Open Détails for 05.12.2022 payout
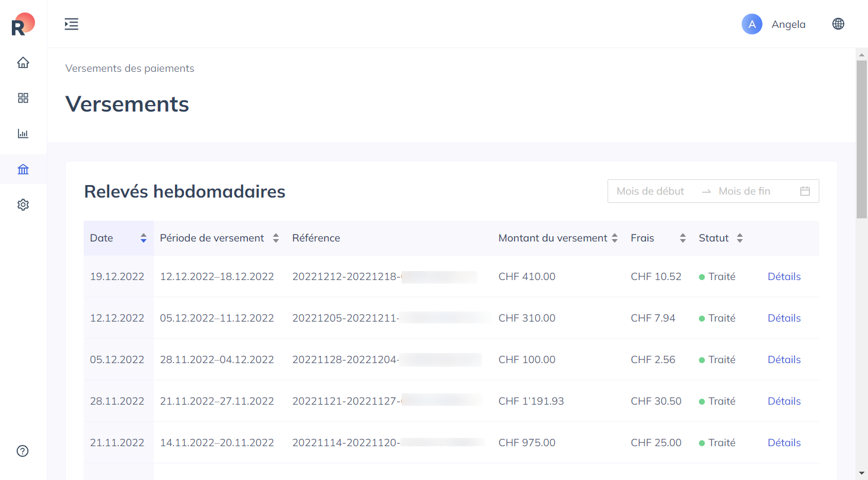 coord(784,360)
